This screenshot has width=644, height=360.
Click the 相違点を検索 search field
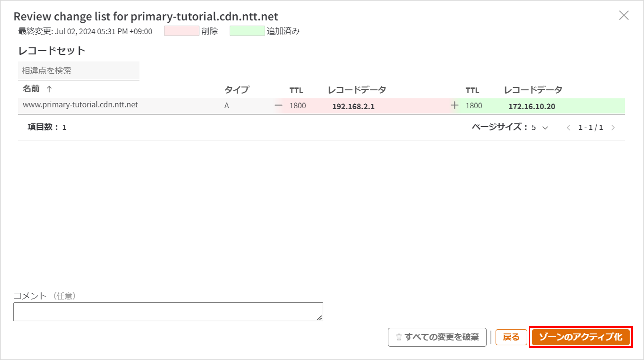point(78,71)
